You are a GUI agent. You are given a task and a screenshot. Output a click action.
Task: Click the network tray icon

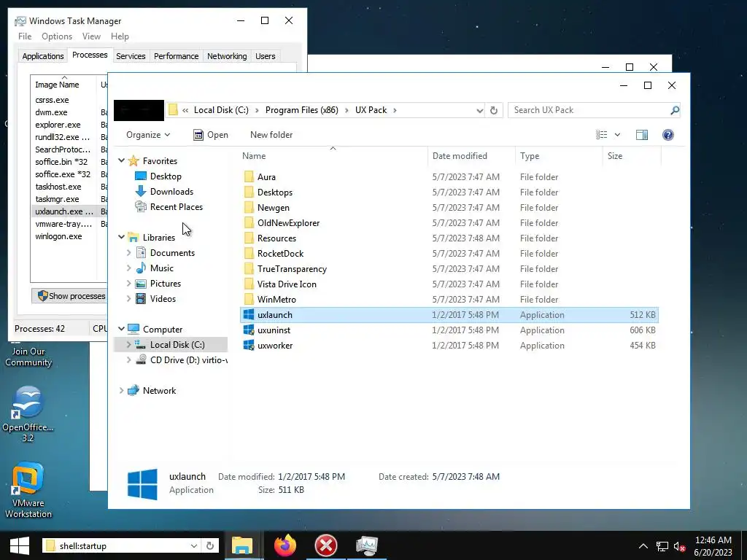coord(662,546)
